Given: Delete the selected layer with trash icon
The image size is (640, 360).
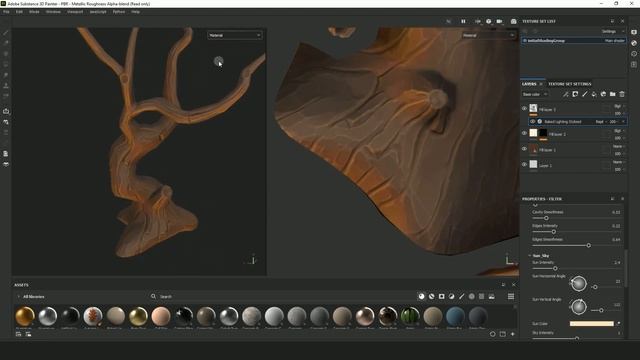Looking at the screenshot, I should pos(622,94).
